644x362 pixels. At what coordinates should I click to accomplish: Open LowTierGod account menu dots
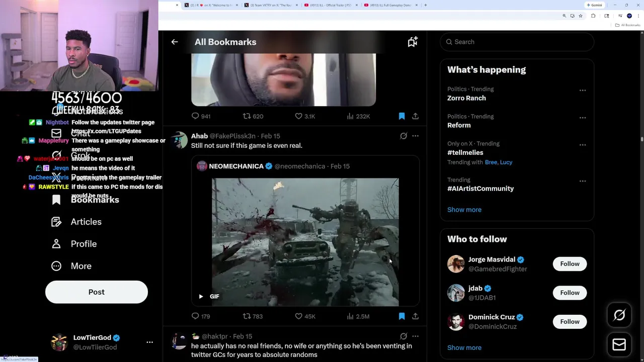click(x=149, y=342)
